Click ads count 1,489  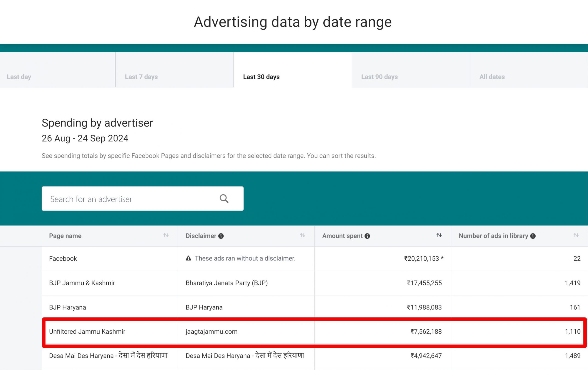[573, 356]
